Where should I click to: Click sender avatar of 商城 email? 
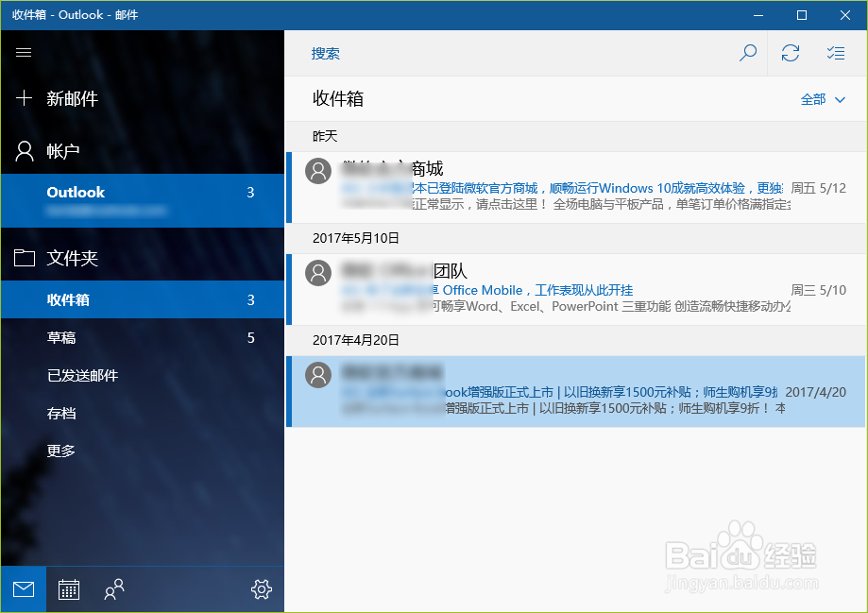318,171
